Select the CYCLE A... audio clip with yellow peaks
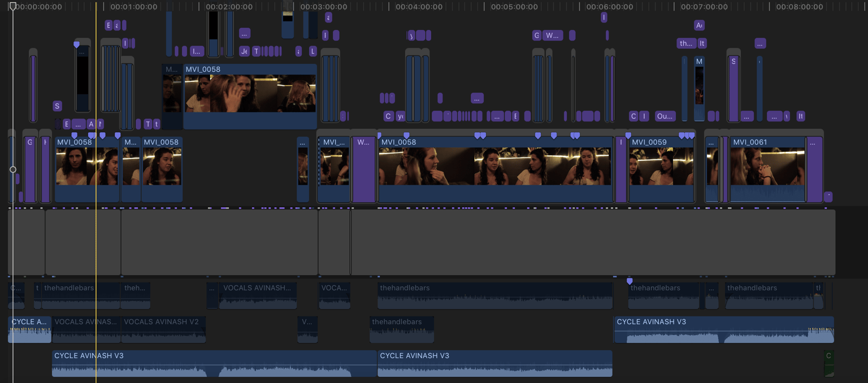The height and width of the screenshot is (383, 868). tap(29, 329)
